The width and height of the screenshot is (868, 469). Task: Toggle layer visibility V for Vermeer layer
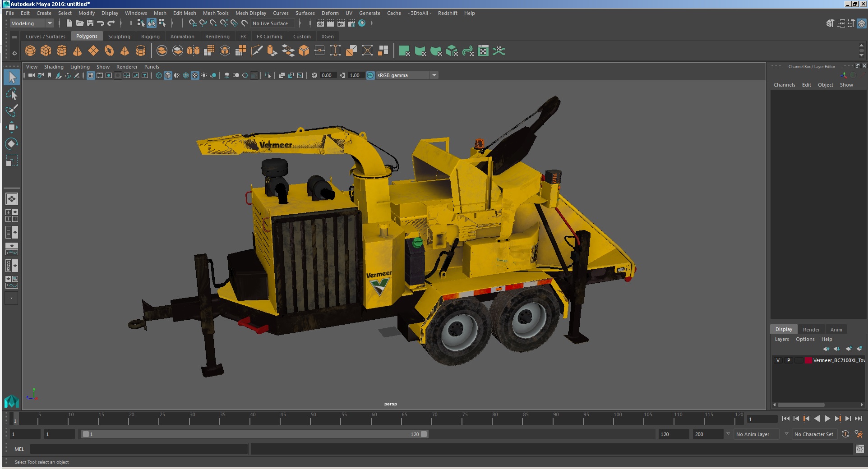point(778,360)
